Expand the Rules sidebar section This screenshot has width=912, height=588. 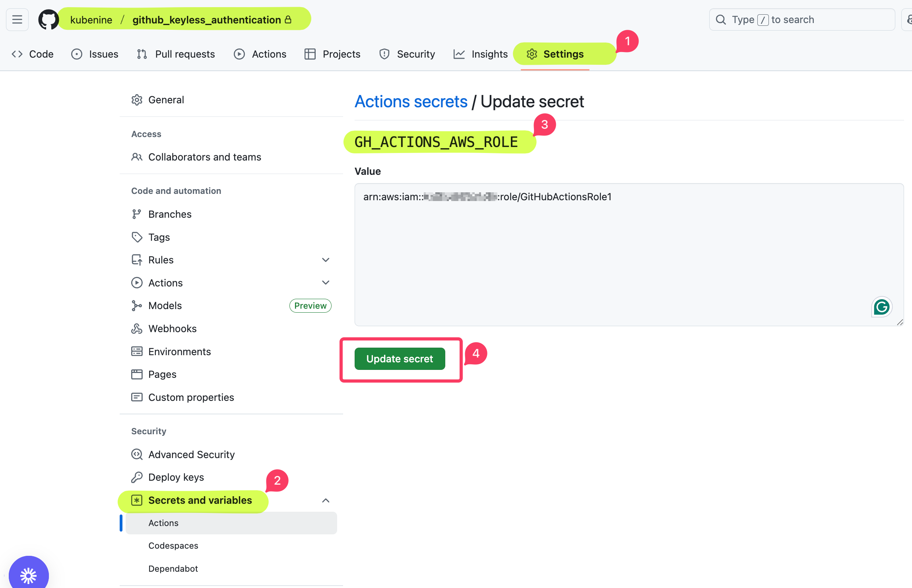point(326,259)
